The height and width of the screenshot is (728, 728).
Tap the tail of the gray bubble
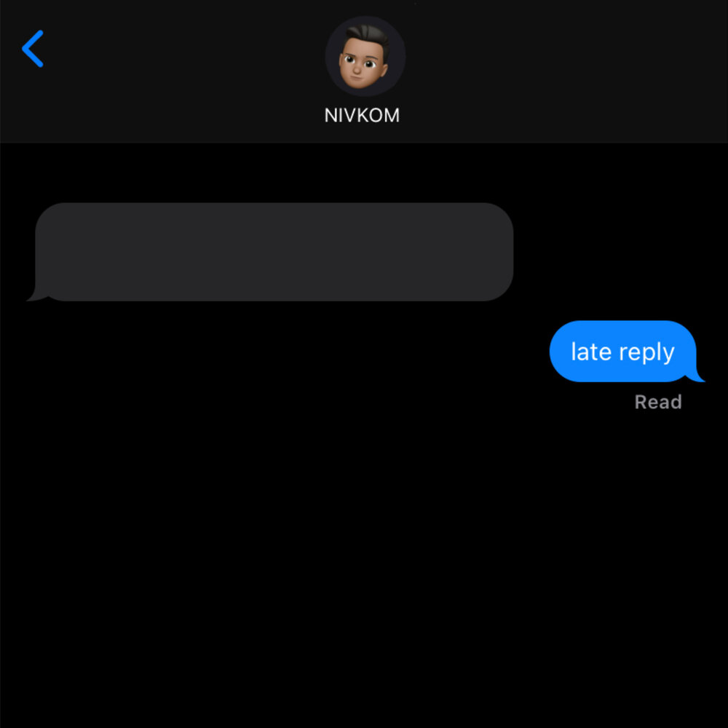36,295
